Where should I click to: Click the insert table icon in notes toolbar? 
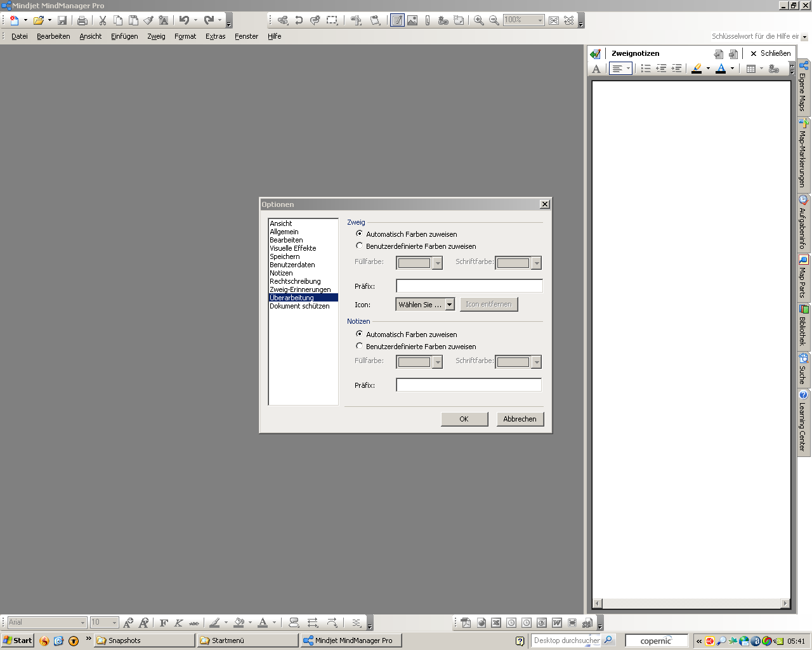(x=751, y=69)
